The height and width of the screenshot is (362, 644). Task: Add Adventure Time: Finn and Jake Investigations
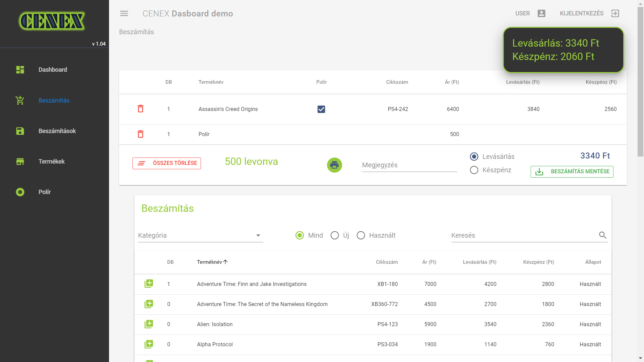pos(149,284)
